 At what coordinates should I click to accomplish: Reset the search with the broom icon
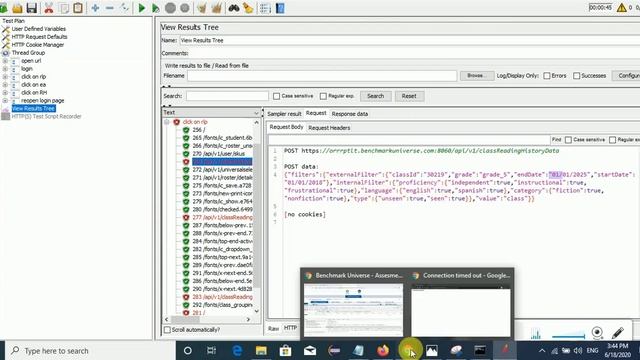(248, 8)
